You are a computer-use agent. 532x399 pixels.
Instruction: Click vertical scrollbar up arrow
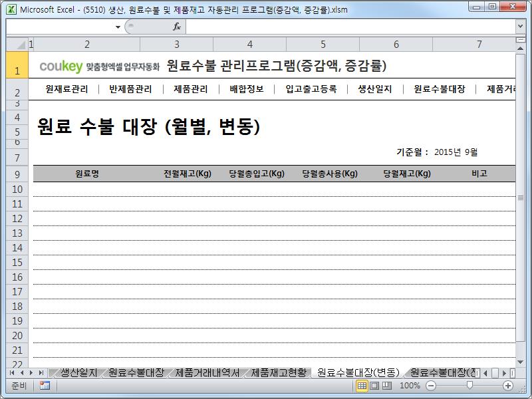tap(520, 49)
